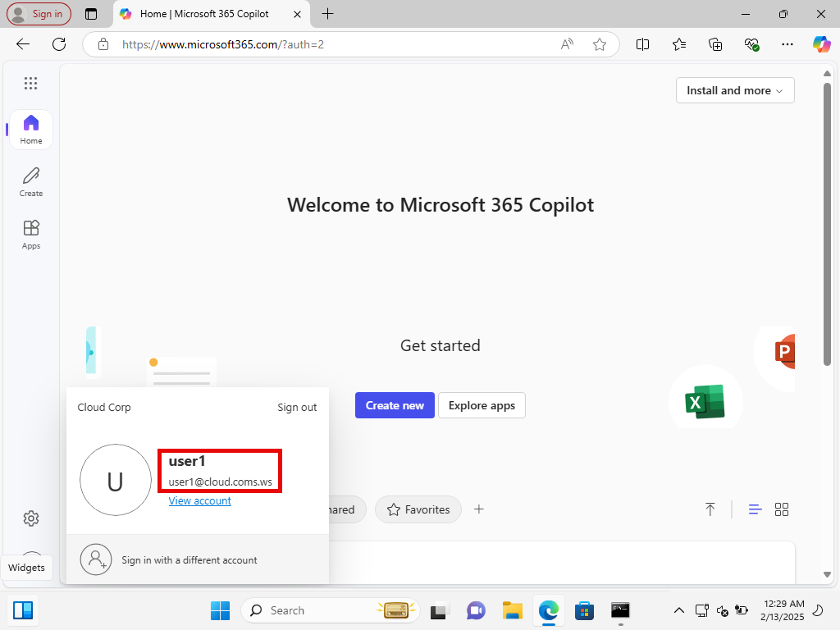The width and height of the screenshot is (840, 630).
Task: Refresh the current page
Action: click(59, 44)
